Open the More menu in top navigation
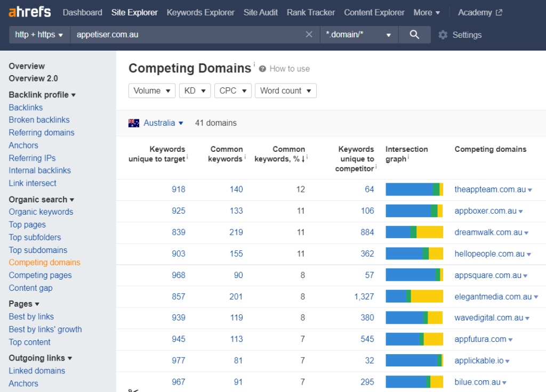The width and height of the screenshot is (546, 392). click(427, 13)
